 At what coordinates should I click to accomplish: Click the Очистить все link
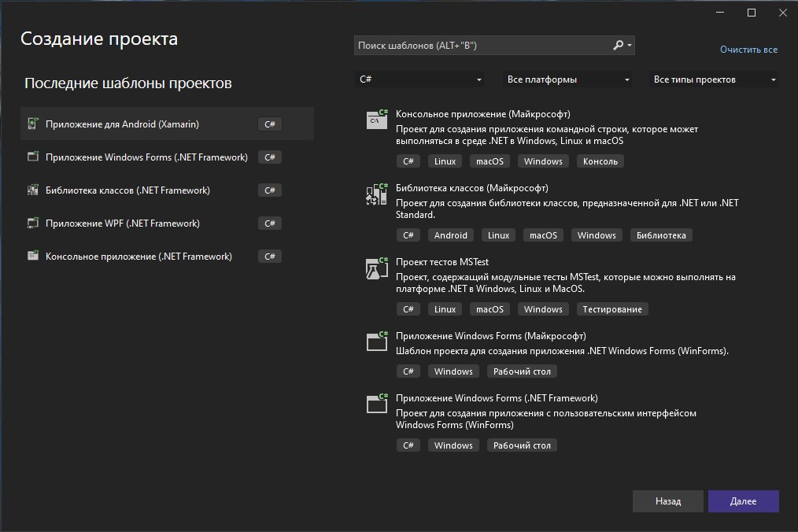(x=748, y=50)
